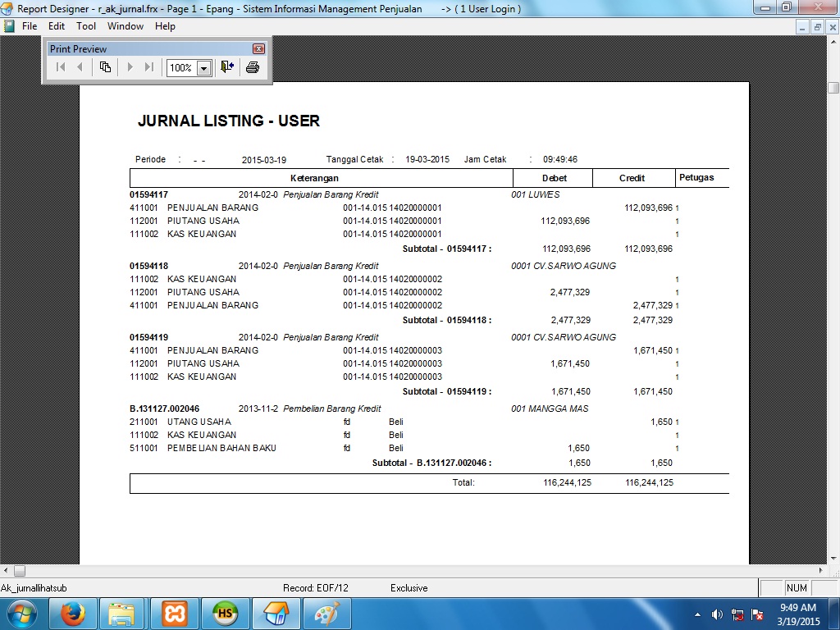Screen dimensions: 840x630
Task: Click the Windows Start button
Action: pos(21,613)
